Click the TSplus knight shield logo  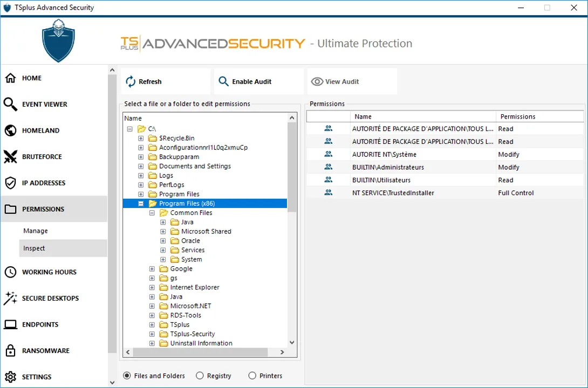tap(58, 40)
